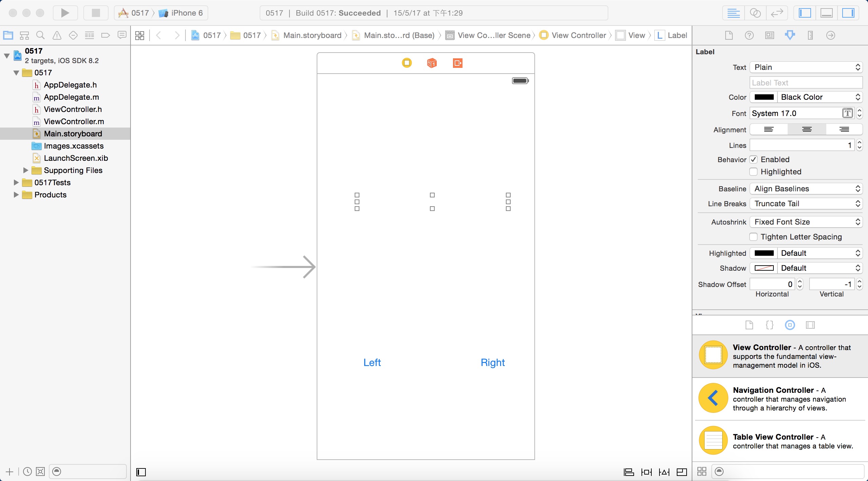Expand the 0517Tests group
This screenshot has width=868, height=481.
coord(16,182)
